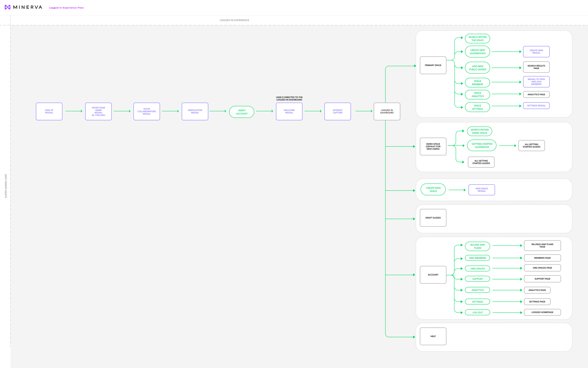The image size is (588, 368).
Task: Select the Demo Space box
Action: pyautogui.click(x=433, y=146)
